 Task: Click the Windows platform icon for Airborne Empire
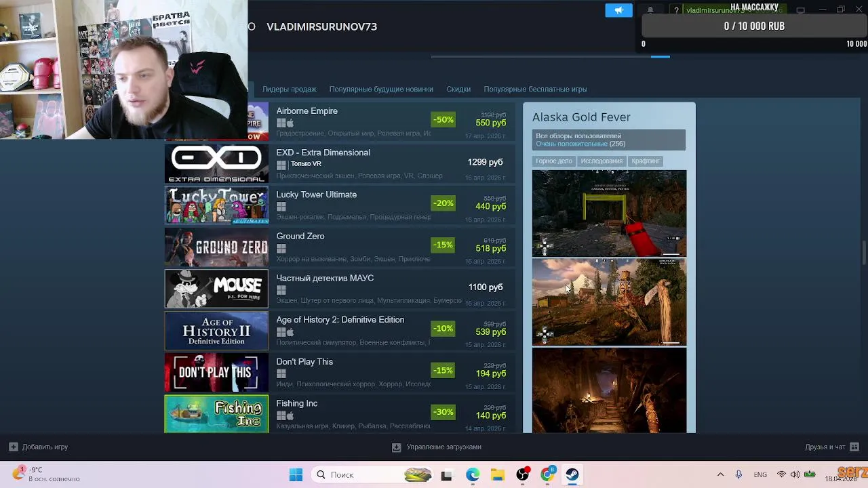[281, 123]
